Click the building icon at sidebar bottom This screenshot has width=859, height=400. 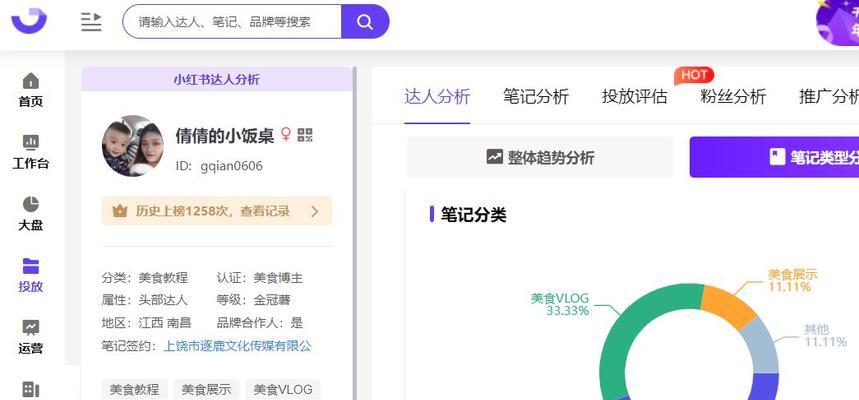pos(31,390)
